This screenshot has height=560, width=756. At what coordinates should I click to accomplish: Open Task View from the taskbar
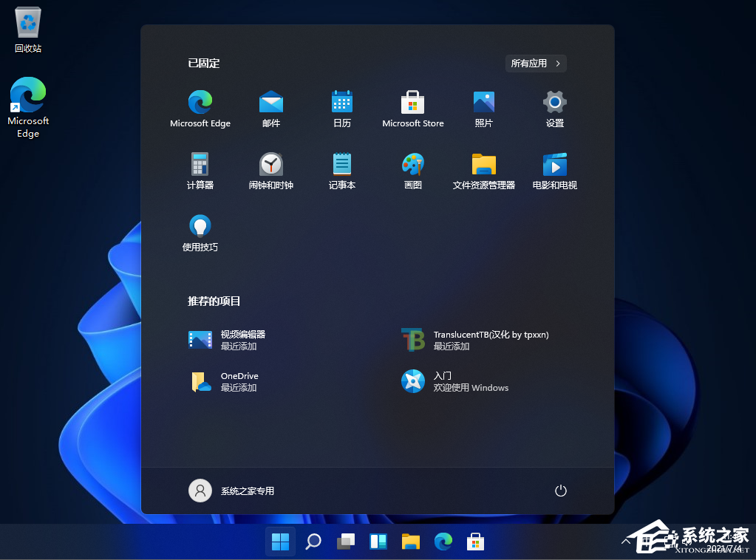345,541
